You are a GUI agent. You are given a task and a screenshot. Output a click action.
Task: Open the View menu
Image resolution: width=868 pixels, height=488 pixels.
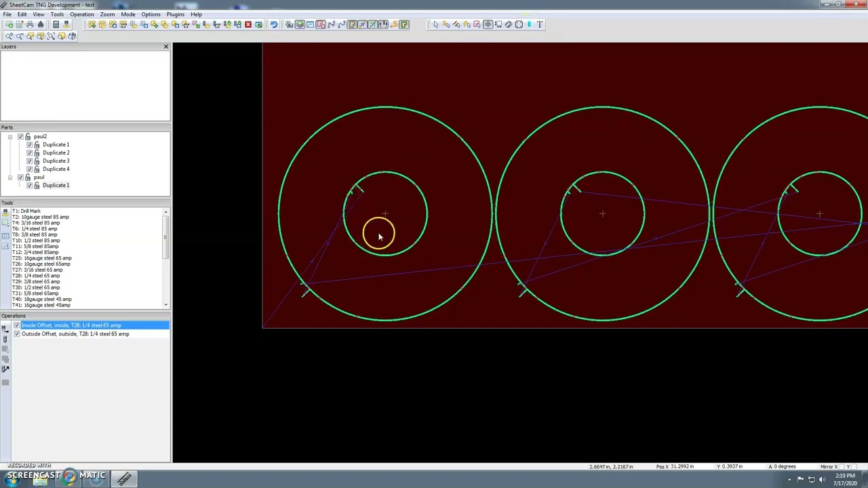pos(39,14)
